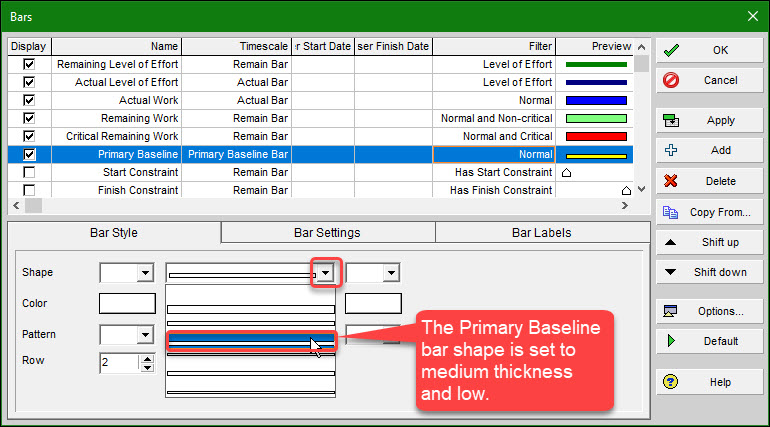
Task: Toggle display checkbox for Critical Remaining Work
Action: tap(29, 136)
